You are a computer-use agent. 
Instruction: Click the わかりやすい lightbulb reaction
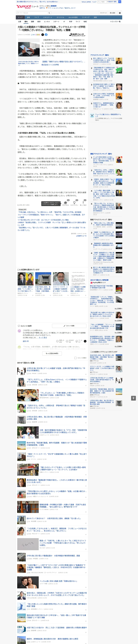coord(74,203)
